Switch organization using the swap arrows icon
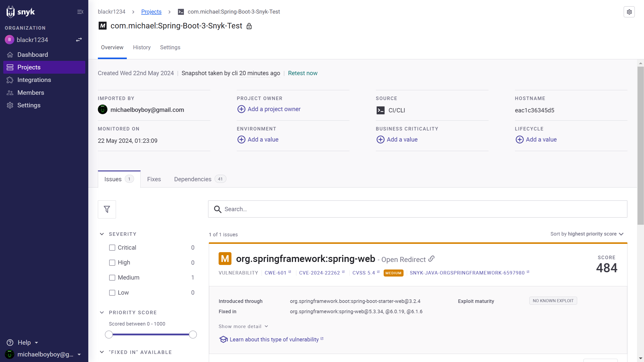Image resolution: width=644 pixels, height=362 pixels. pos(79,40)
